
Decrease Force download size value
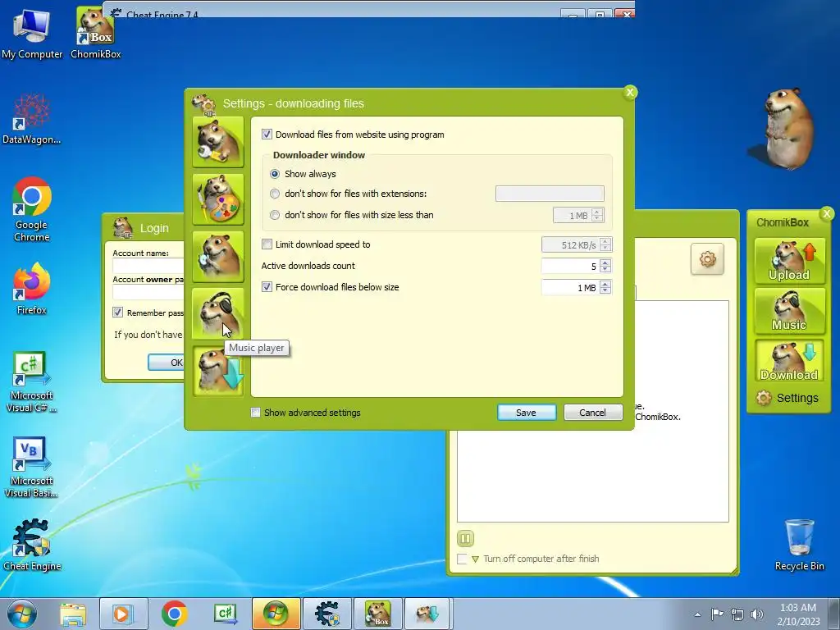[605, 291]
